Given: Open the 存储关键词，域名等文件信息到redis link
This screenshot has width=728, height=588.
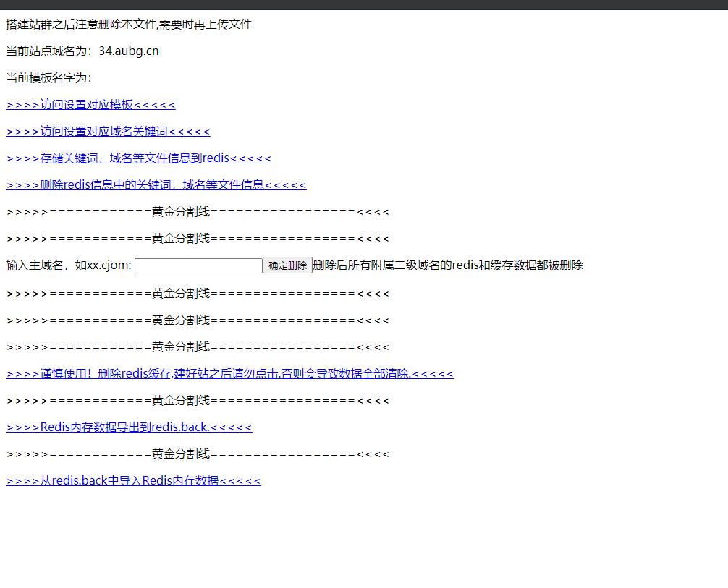Looking at the screenshot, I should pos(138,158).
